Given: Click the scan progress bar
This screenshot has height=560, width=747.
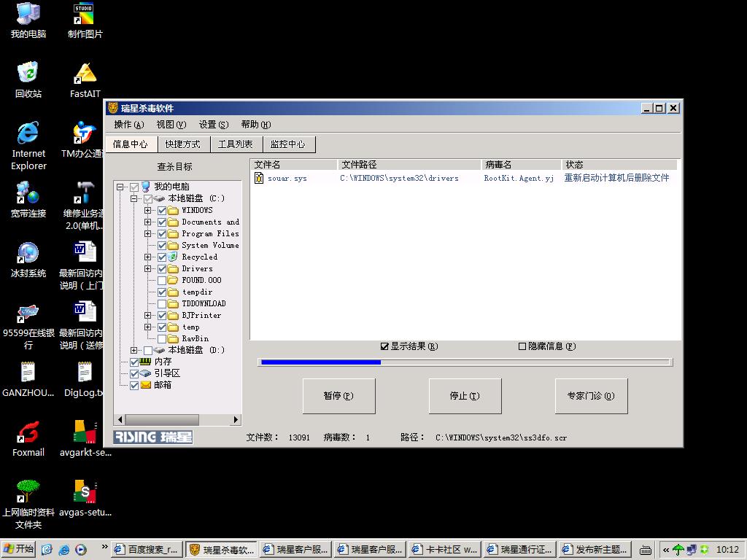Looking at the screenshot, I should point(465,362).
